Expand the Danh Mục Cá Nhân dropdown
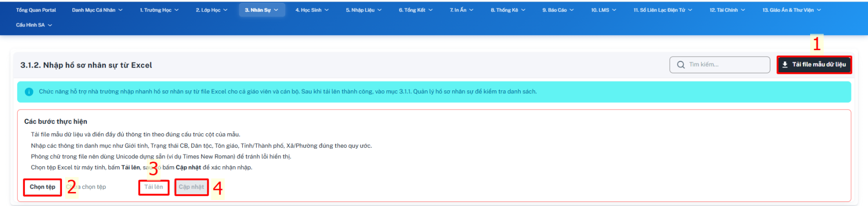868x206 pixels. (x=97, y=10)
